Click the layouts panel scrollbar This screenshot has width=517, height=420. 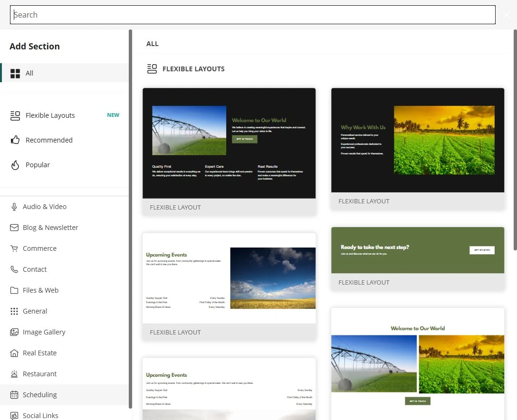[x=515, y=140]
